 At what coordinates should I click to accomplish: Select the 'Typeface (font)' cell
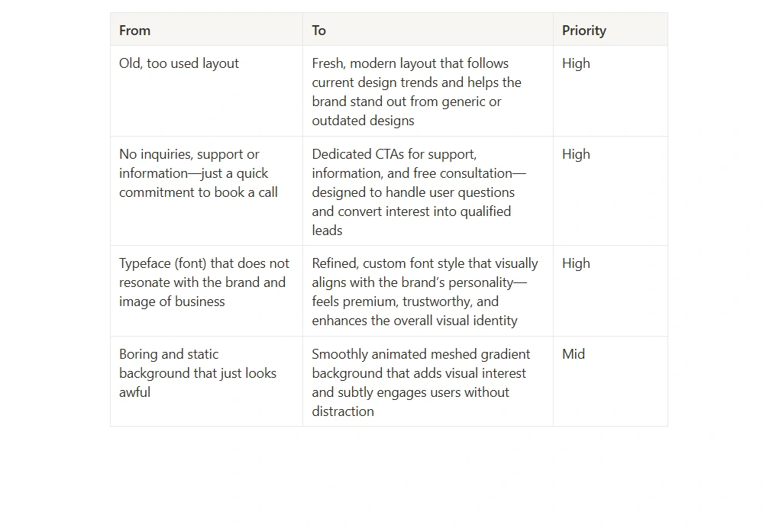(x=207, y=291)
